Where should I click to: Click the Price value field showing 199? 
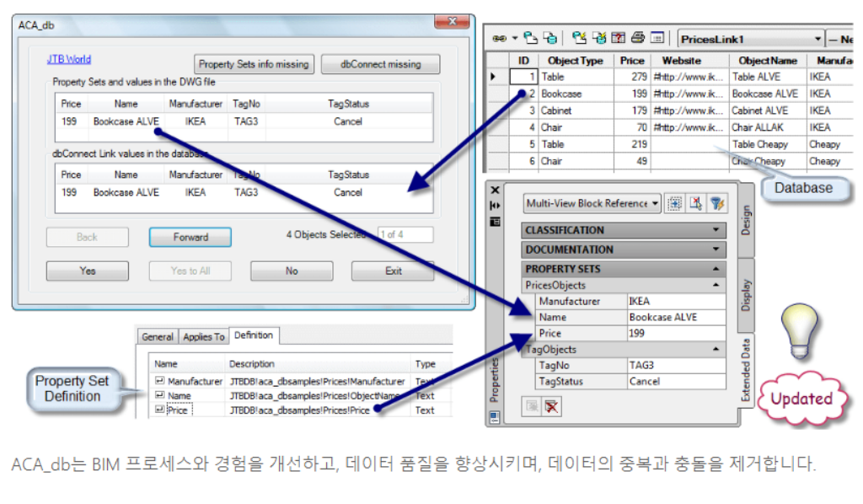675,334
